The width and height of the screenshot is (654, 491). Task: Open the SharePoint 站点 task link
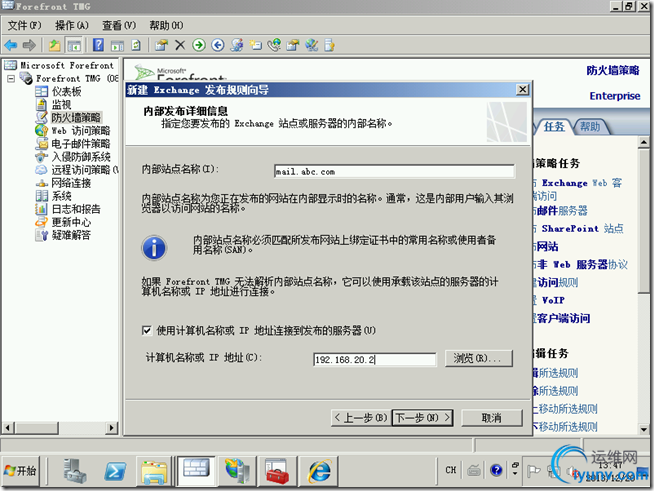(x=578, y=229)
